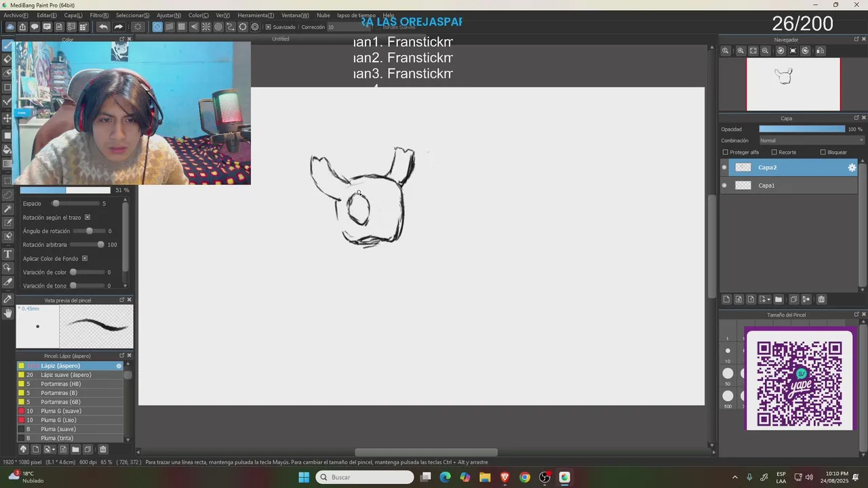Open the Seleccionar menu

point(133,15)
